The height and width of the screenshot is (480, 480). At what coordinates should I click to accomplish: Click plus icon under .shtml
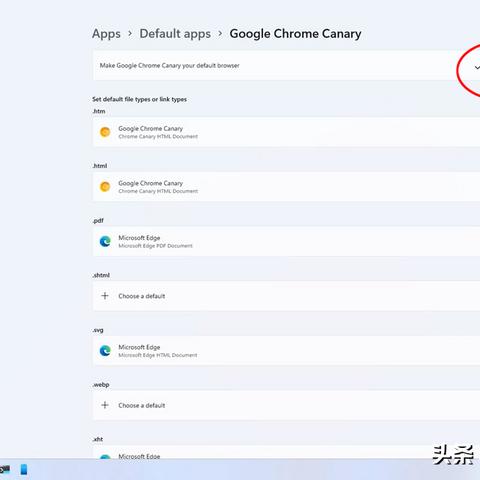(x=105, y=296)
